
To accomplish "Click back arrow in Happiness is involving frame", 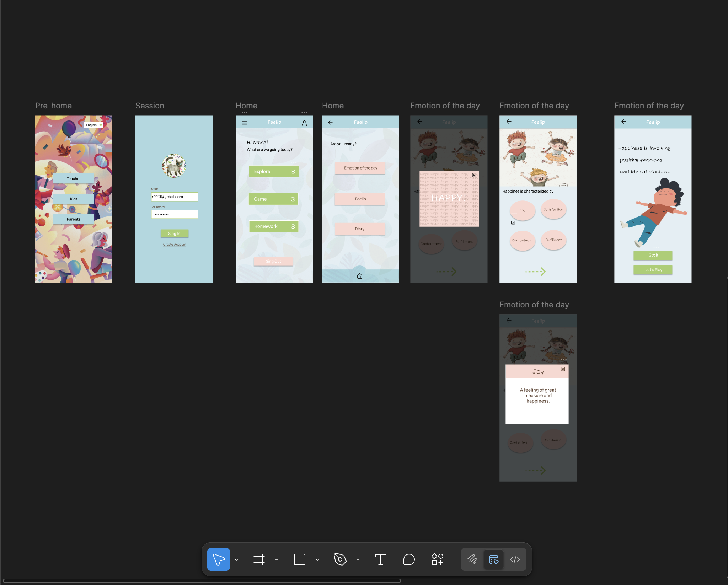I will click(x=624, y=122).
